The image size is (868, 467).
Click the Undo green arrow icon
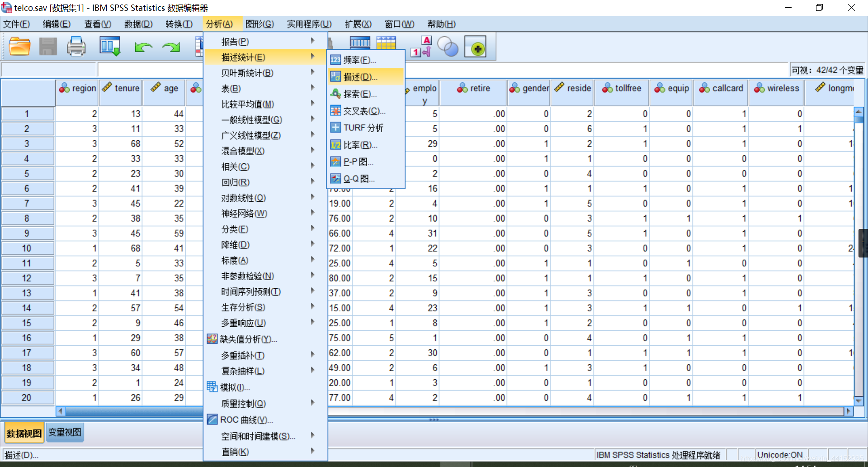(x=143, y=47)
